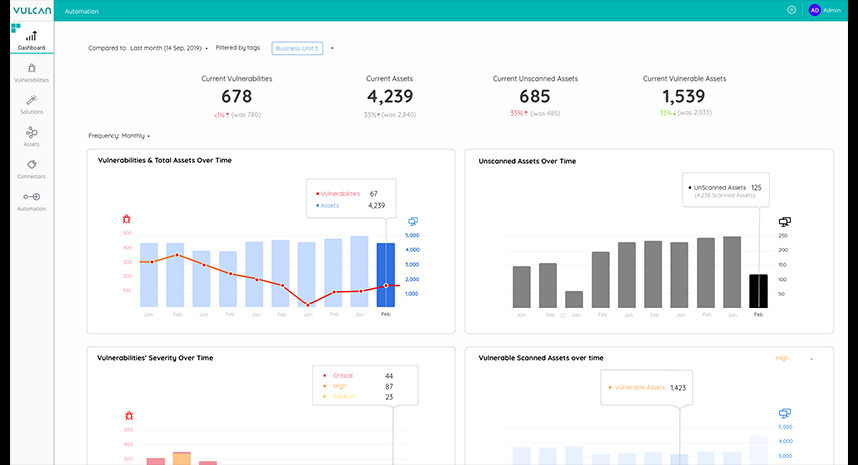
Task: Click the circular icon left of the Admin avatar
Action: point(791,10)
